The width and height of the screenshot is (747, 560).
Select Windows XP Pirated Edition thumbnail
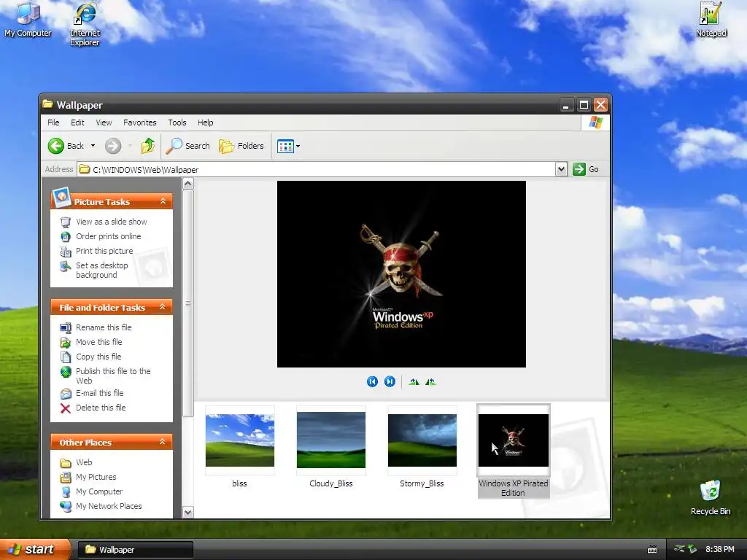click(x=513, y=440)
